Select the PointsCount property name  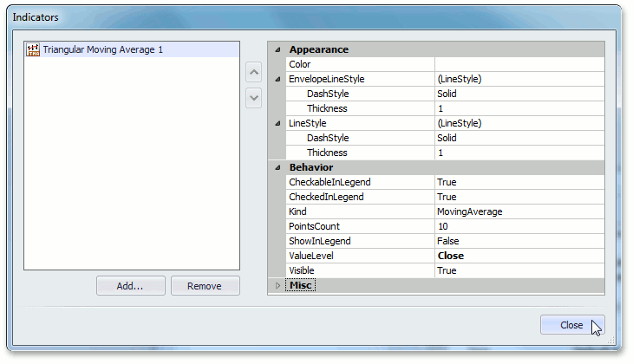point(314,226)
